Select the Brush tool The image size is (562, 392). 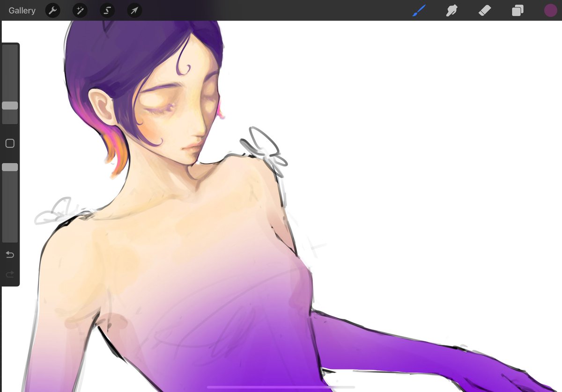point(419,10)
